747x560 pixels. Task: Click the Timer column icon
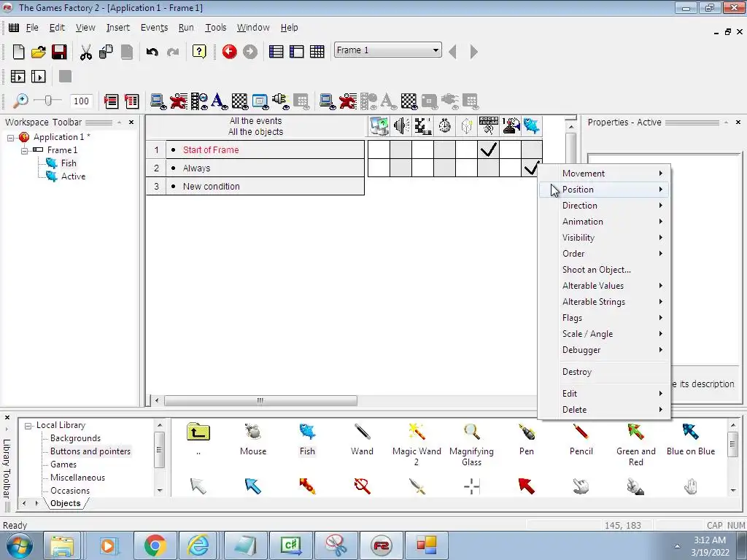click(444, 126)
